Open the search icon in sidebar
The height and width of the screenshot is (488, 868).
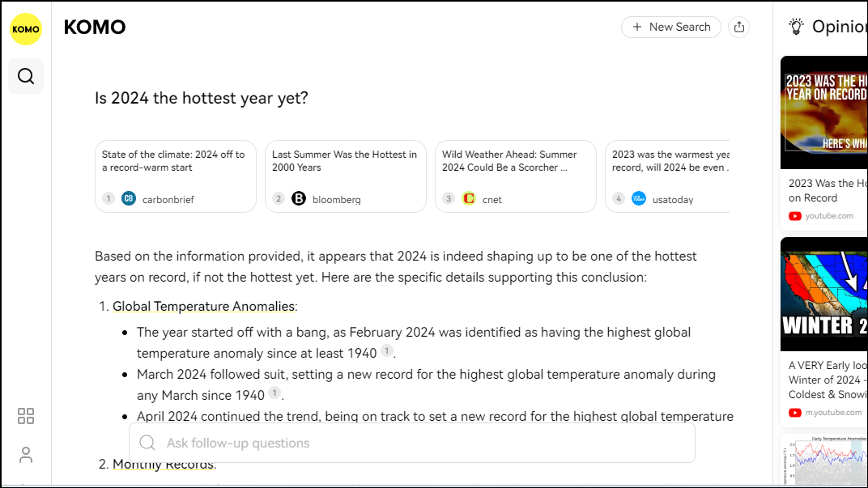[x=26, y=76]
